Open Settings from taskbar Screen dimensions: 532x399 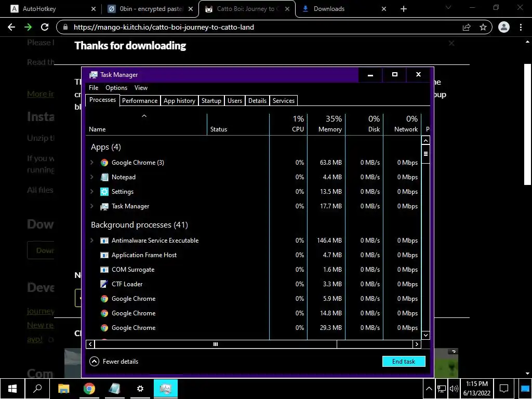pos(140,389)
